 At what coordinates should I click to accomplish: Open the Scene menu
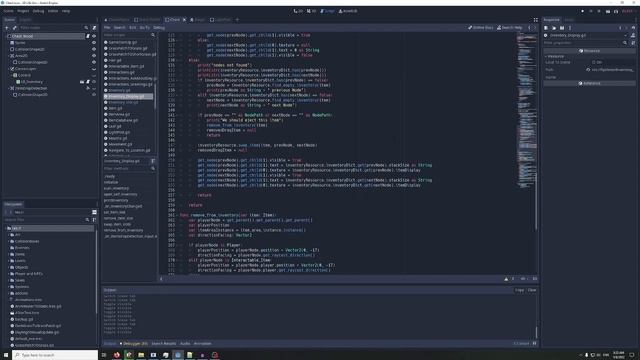pos(9,11)
